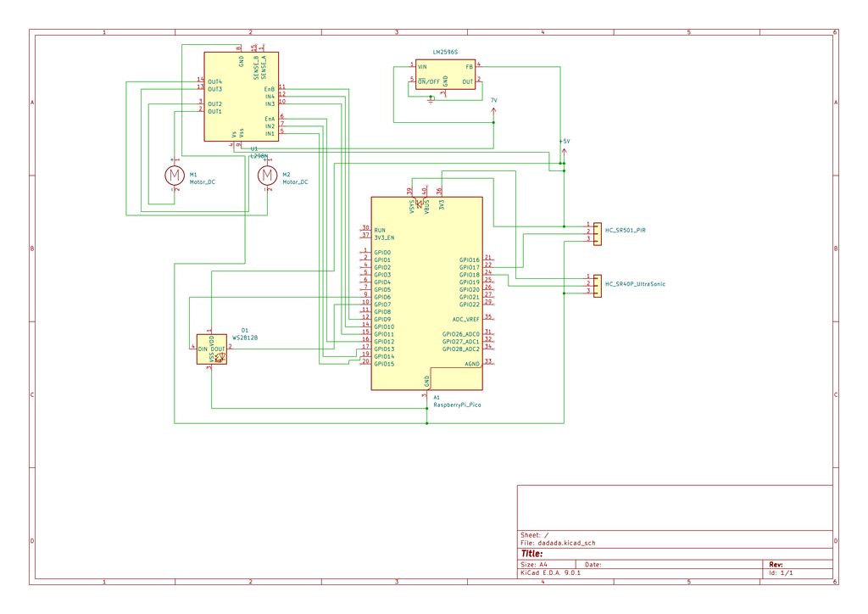The height and width of the screenshot is (614, 868).
Task: Click the GPIO9 pin label
Action: click(x=382, y=320)
